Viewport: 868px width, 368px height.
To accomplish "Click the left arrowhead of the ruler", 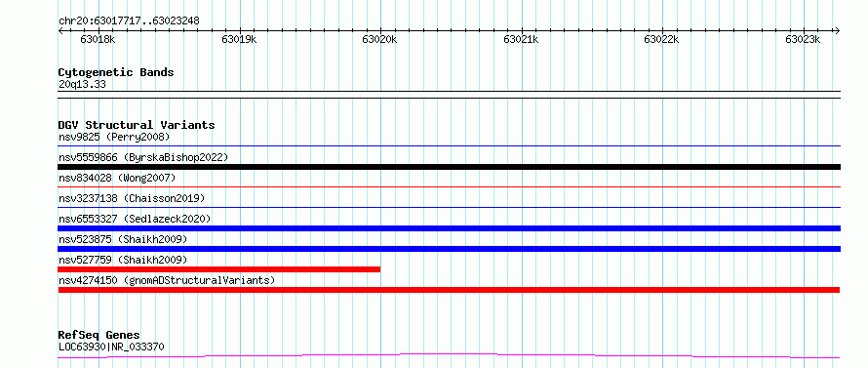I will 60,30.
